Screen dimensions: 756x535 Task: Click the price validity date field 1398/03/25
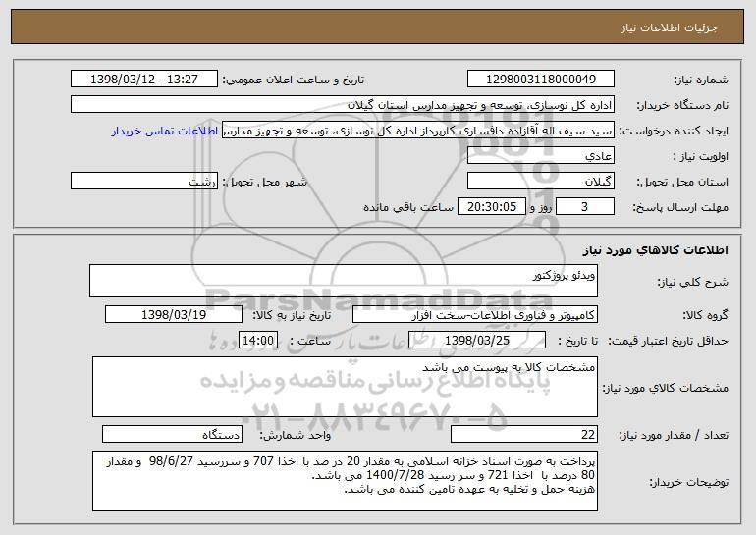point(477,341)
